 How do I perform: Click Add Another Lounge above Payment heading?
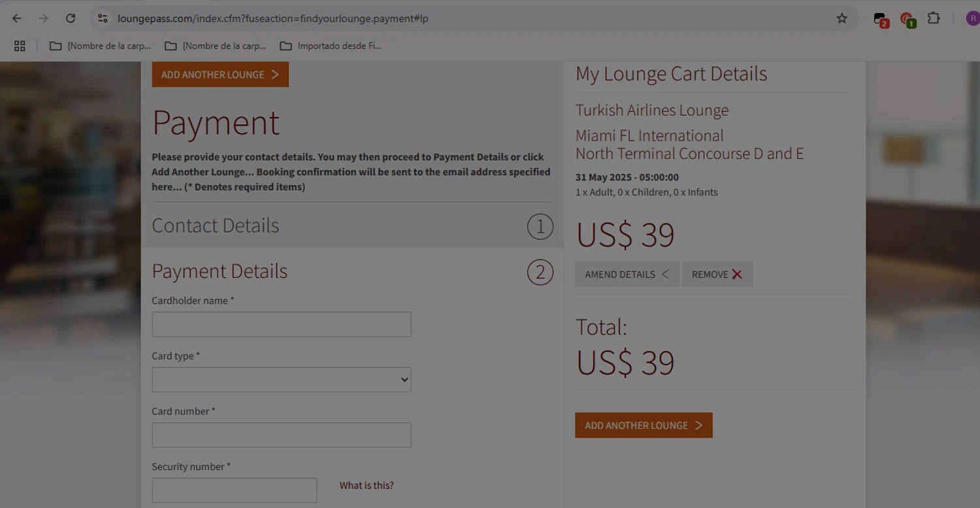point(220,75)
